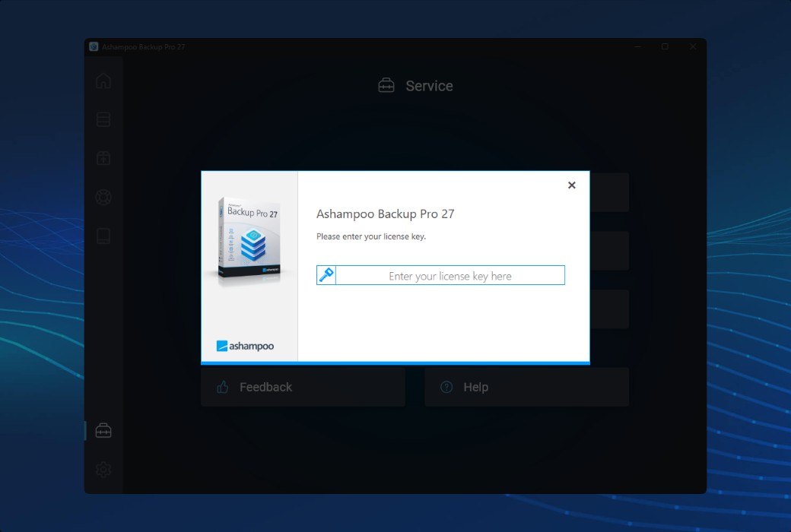
Task: Click the briefcase icon beside the Service heading
Action: coord(386,85)
